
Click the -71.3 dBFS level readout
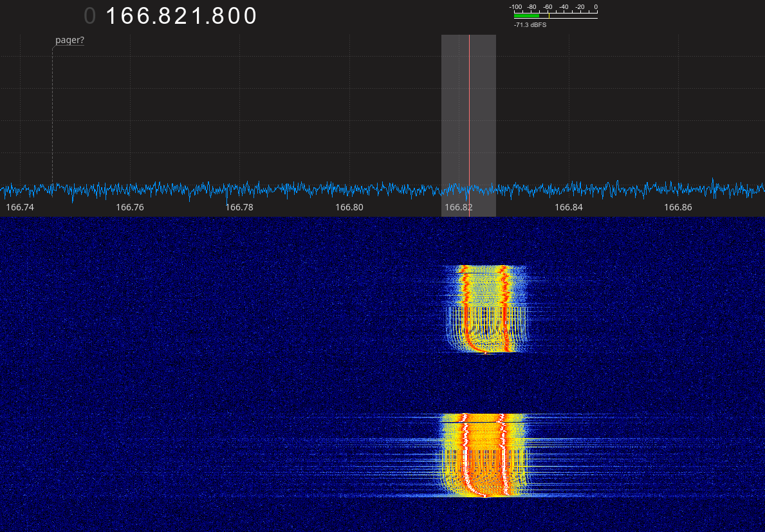point(530,24)
